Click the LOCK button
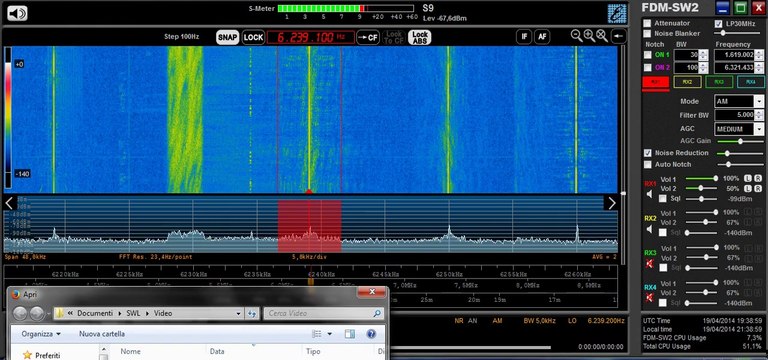The height and width of the screenshot is (360, 768). 253,37
